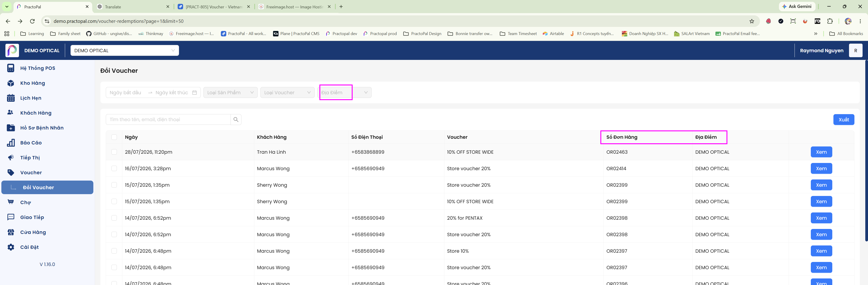Open Chrome's three-dot menu
This screenshot has width=868, height=285.
pos(860,21)
